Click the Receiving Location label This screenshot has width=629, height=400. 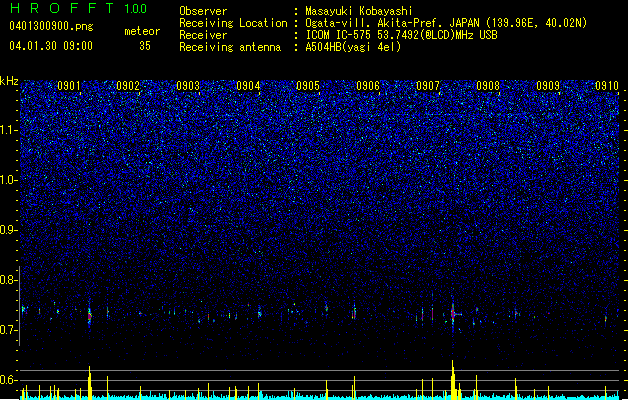click(233, 23)
